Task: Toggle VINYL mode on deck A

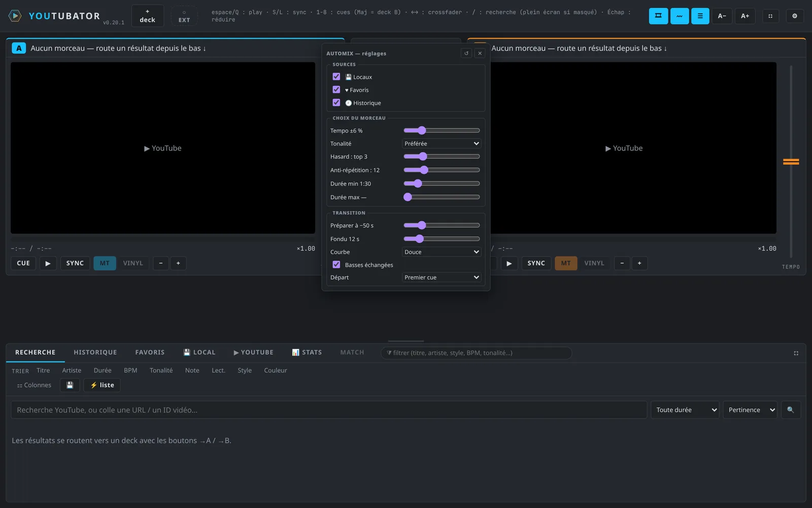Action: click(133, 263)
